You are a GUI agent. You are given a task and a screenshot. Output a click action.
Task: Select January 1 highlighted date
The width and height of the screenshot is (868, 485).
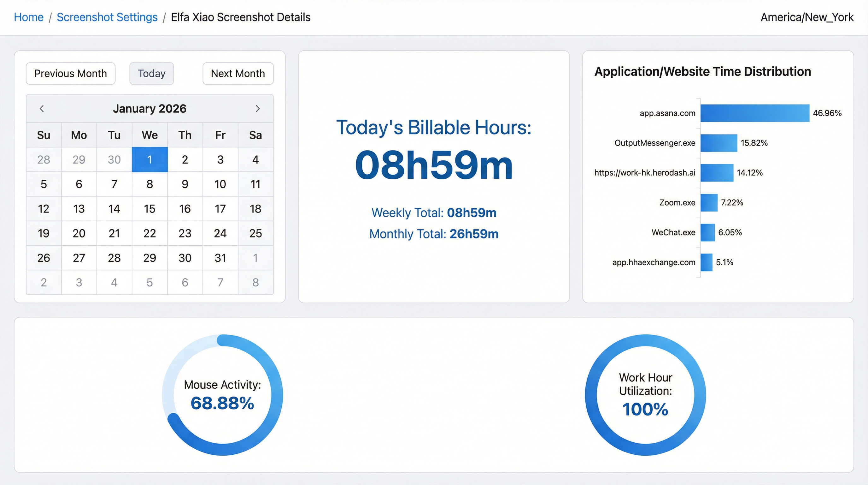tap(150, 159)
